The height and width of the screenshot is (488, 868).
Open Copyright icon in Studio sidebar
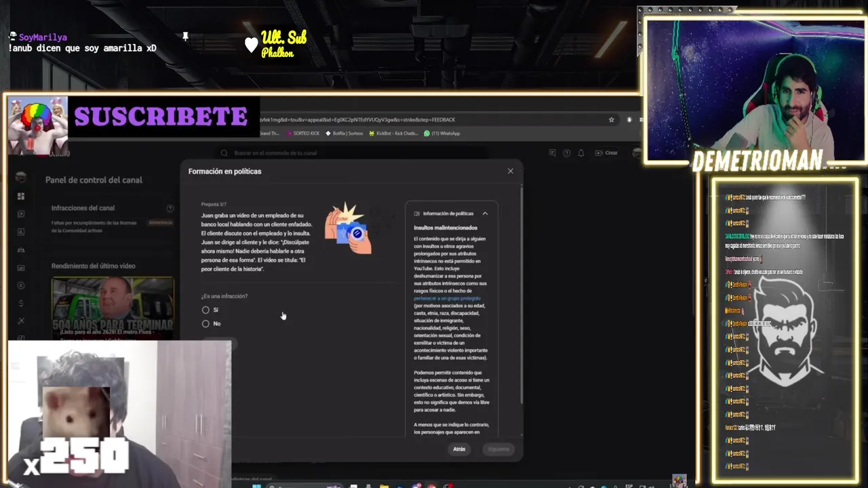point(21,285)
